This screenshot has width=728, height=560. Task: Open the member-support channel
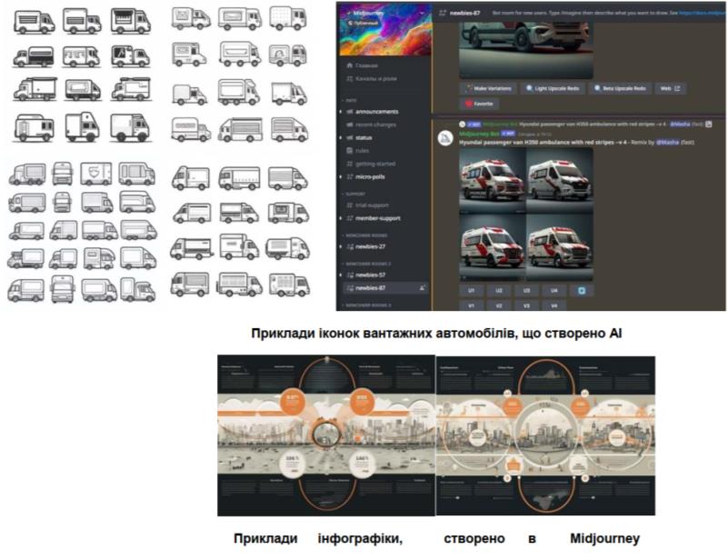click(374, 218)
